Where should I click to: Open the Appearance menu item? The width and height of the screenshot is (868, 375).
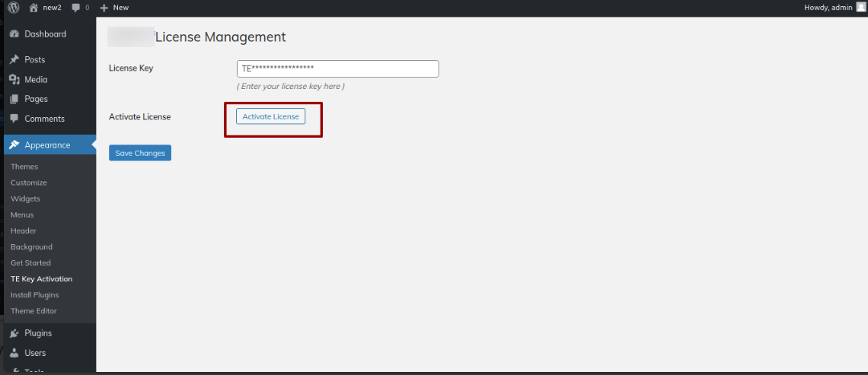(x=49, y=145)
